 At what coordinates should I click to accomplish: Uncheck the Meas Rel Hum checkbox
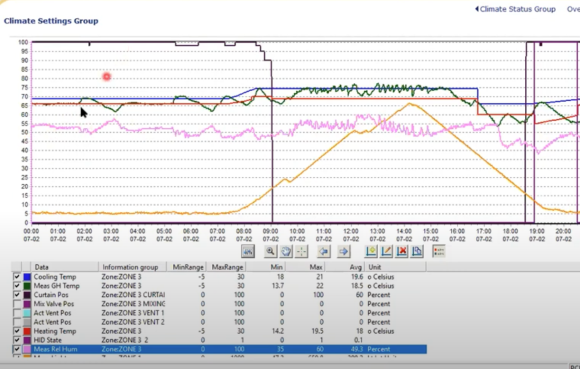pyautogui.click(x=17, y=349)
